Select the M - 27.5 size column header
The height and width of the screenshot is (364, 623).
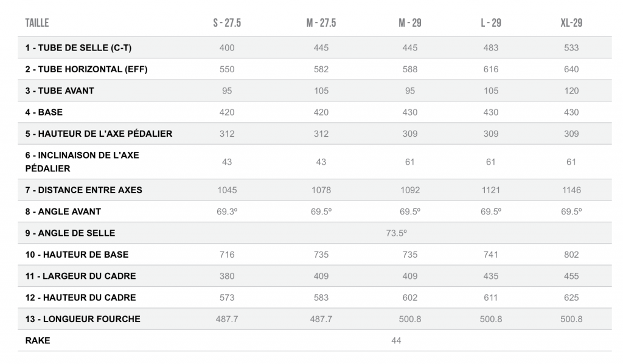click(x=321, y=23)
